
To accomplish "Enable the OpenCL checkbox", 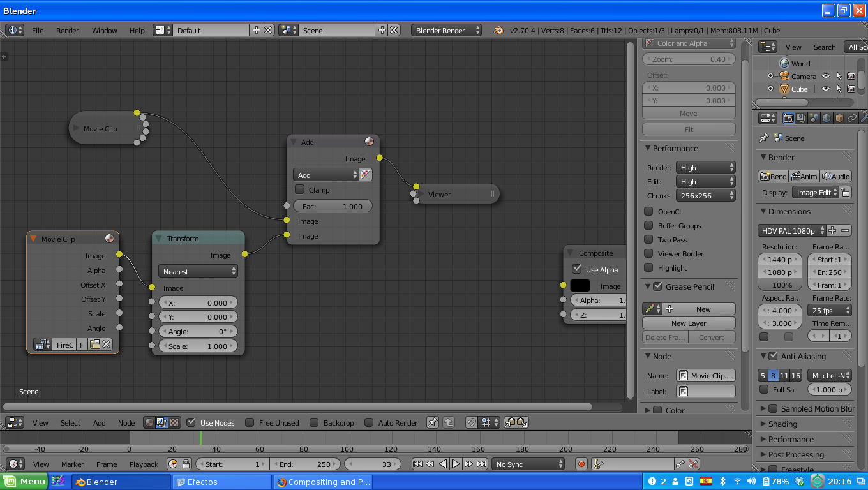I will pos(648,211).
